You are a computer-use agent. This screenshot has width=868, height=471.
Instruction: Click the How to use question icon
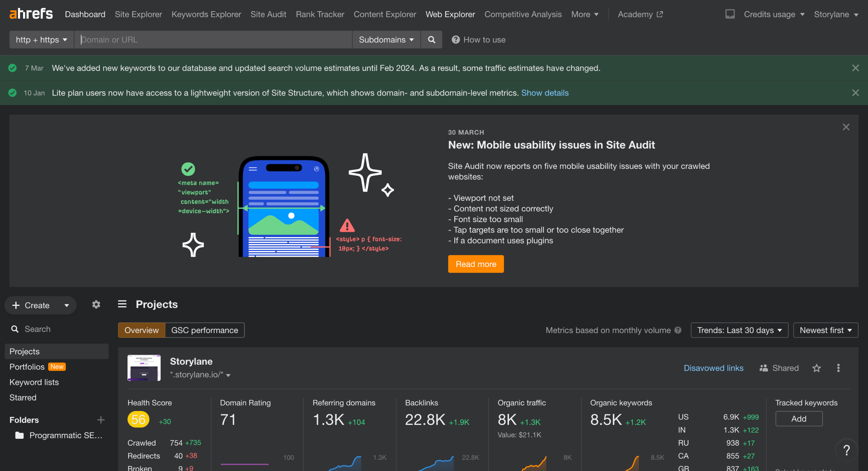(x=455, y=40)
